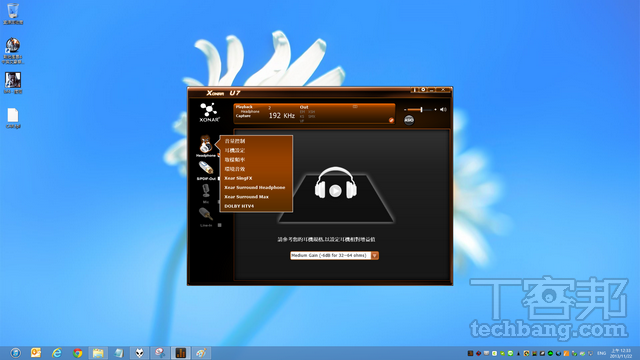Choose Xear Surround Headphone menu entry
The height and width of the screenshot is (360, 640).
click(x=255, y=187)
